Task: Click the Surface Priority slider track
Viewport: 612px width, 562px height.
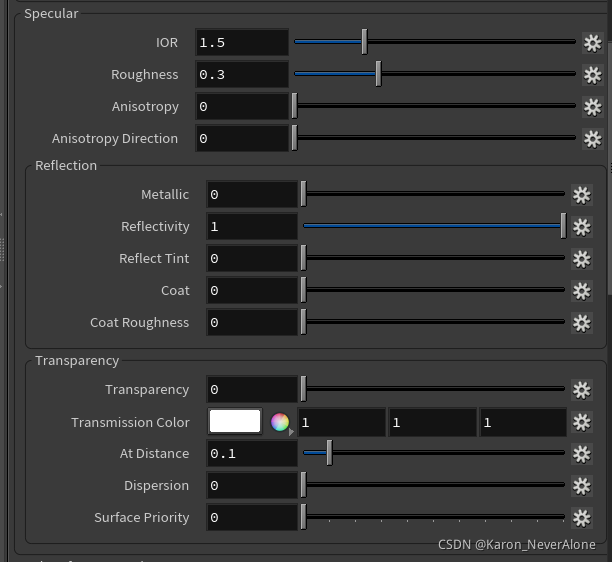Action: click(434, 517)
